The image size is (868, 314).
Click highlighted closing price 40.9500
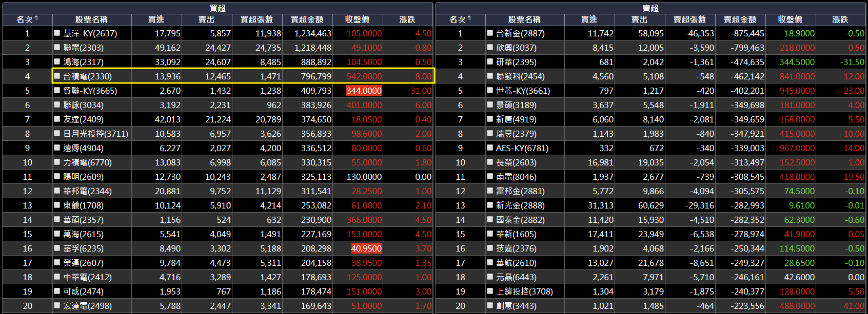pyautogui.click(x=366, y=248)
